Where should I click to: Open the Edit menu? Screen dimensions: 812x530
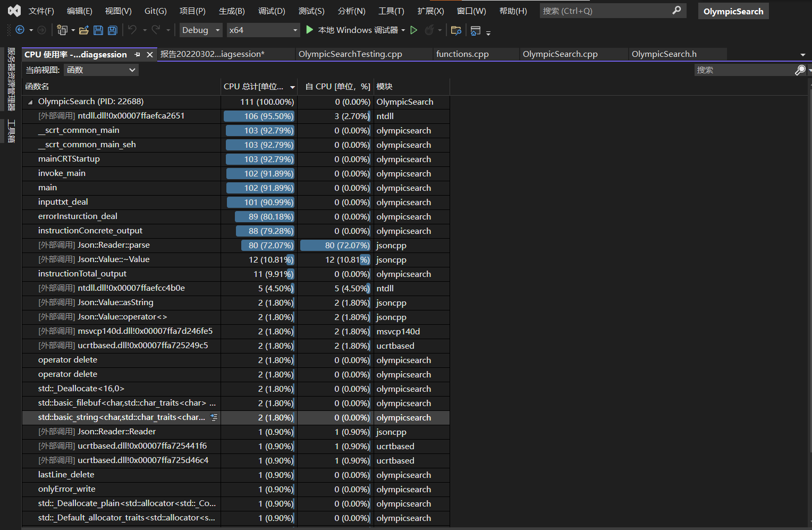[x=79, y=11]
